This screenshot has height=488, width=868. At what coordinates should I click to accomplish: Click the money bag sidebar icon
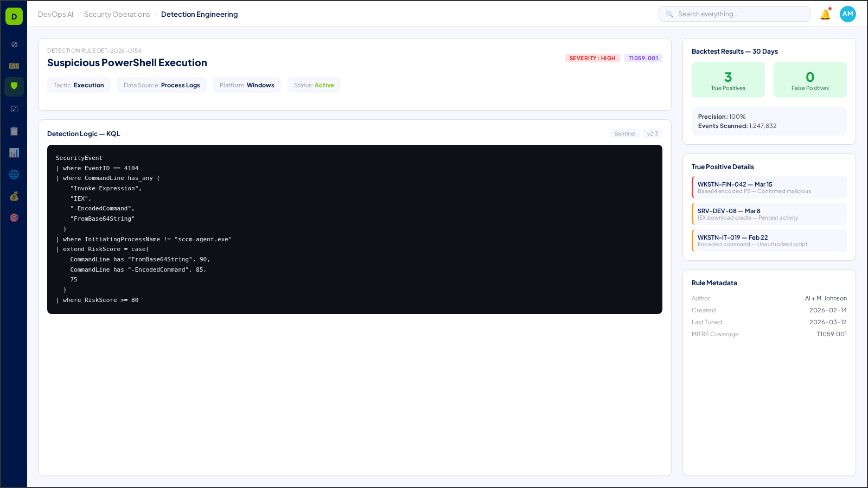coord(14,196)
